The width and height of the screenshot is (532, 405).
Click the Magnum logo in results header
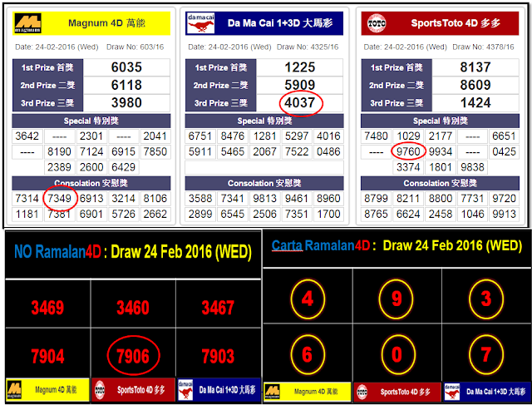tap(27, 23)
